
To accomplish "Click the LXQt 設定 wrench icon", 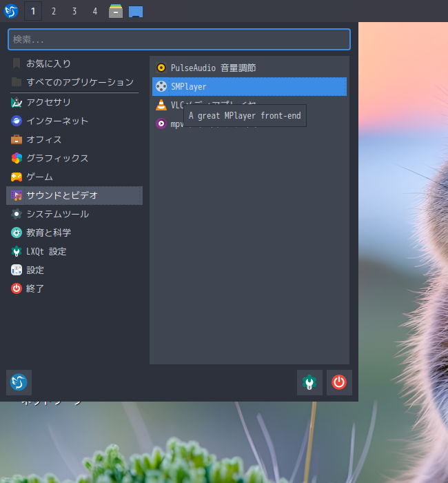I will (17, 251).
